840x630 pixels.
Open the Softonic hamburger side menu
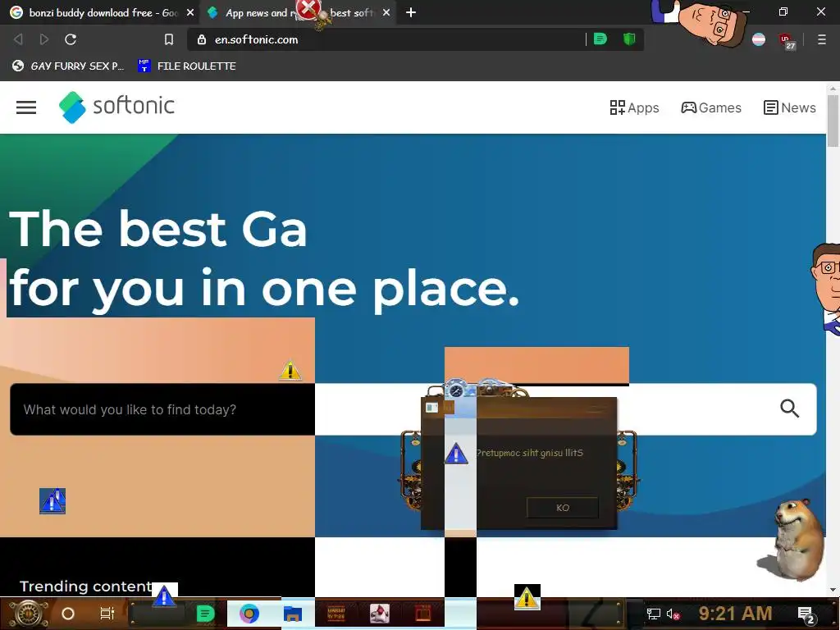click(26, 107)
